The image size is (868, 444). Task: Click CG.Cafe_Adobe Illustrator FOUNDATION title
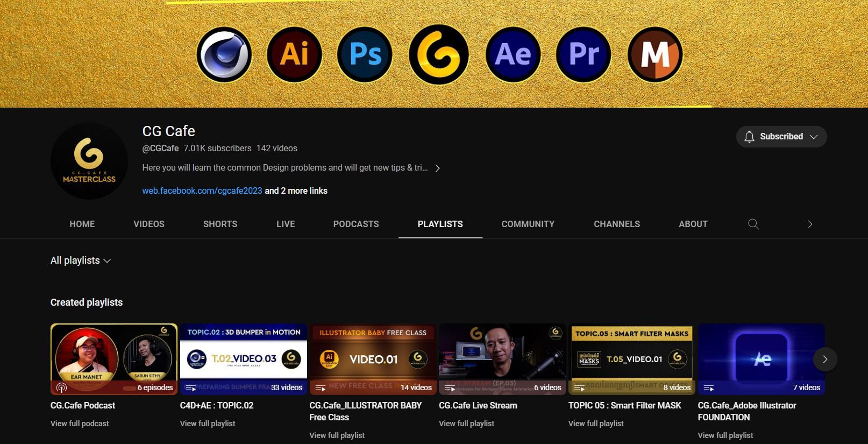tap(747, 411)
